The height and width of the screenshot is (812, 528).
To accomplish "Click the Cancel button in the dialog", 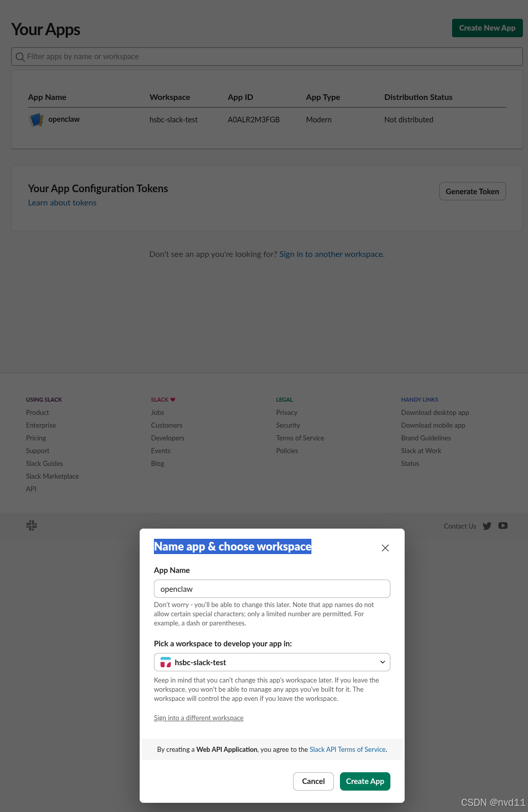I will 313,781.
